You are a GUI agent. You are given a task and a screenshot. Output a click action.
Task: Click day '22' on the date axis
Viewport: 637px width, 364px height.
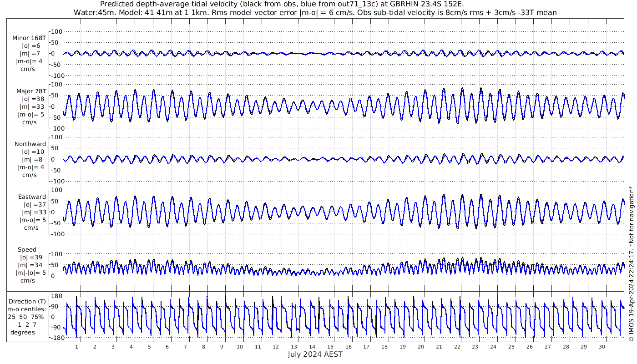point(457,347)
